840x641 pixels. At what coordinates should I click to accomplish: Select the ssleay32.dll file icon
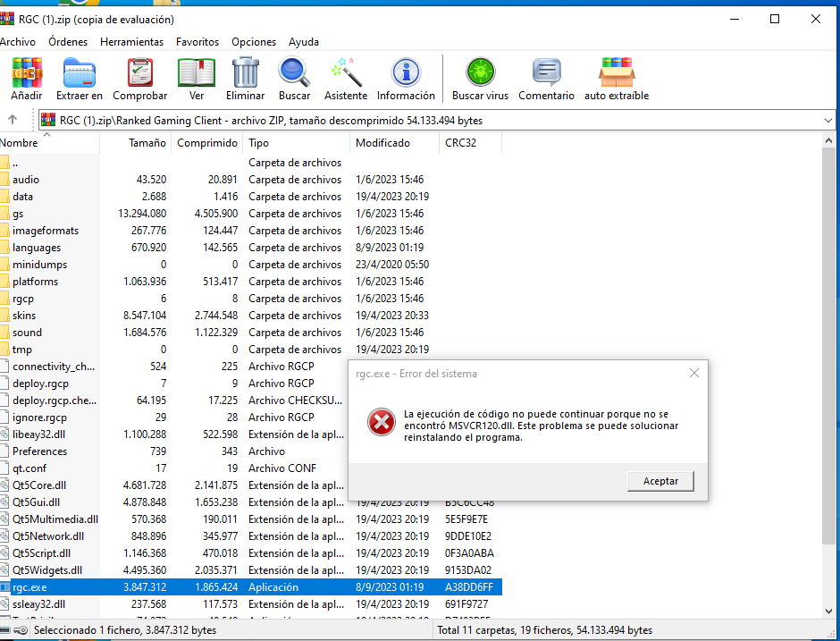(x=4, y=604)
